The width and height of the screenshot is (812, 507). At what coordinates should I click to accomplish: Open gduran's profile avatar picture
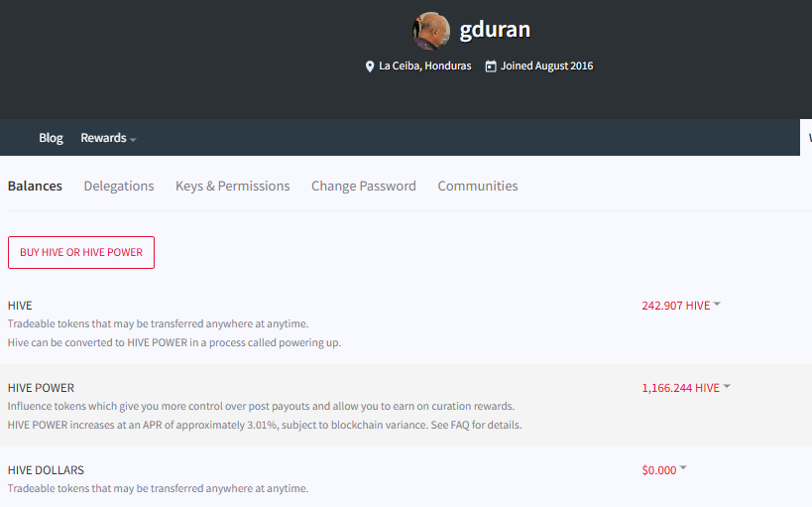431,31
